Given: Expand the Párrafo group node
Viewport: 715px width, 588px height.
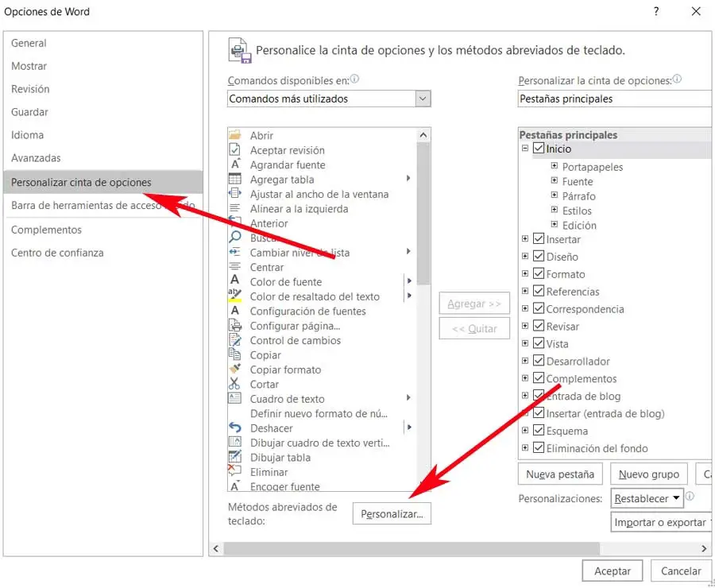Looking at the screenshot, I should point(554,195).
